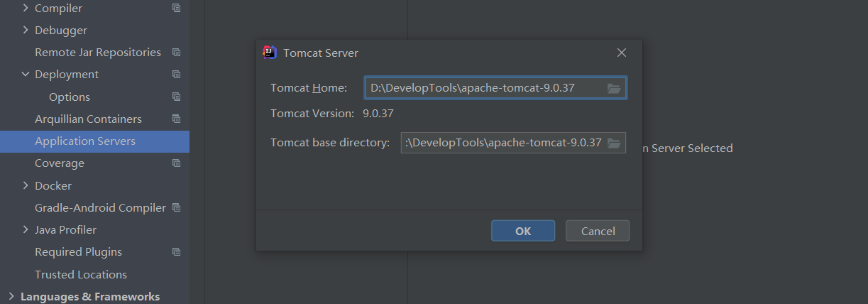Close the Tomcat Server dialog
This screenshot has height=304, width=868.
(622, 53)
